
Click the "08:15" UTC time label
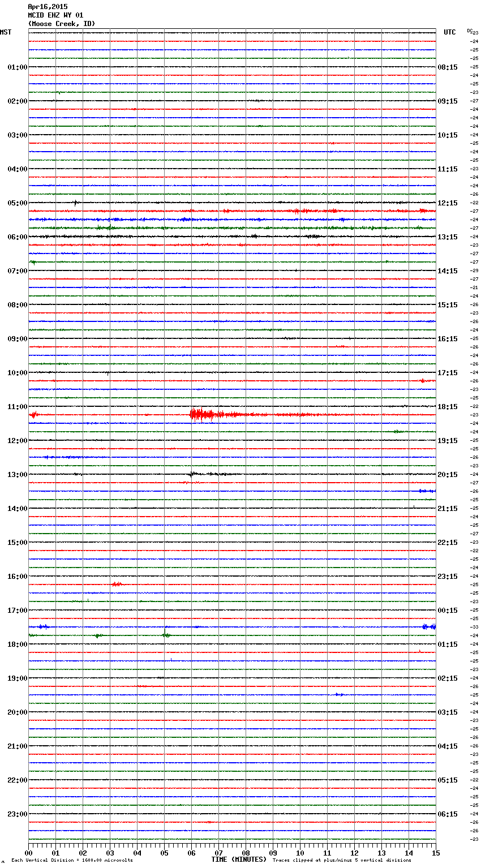(448, 67)
